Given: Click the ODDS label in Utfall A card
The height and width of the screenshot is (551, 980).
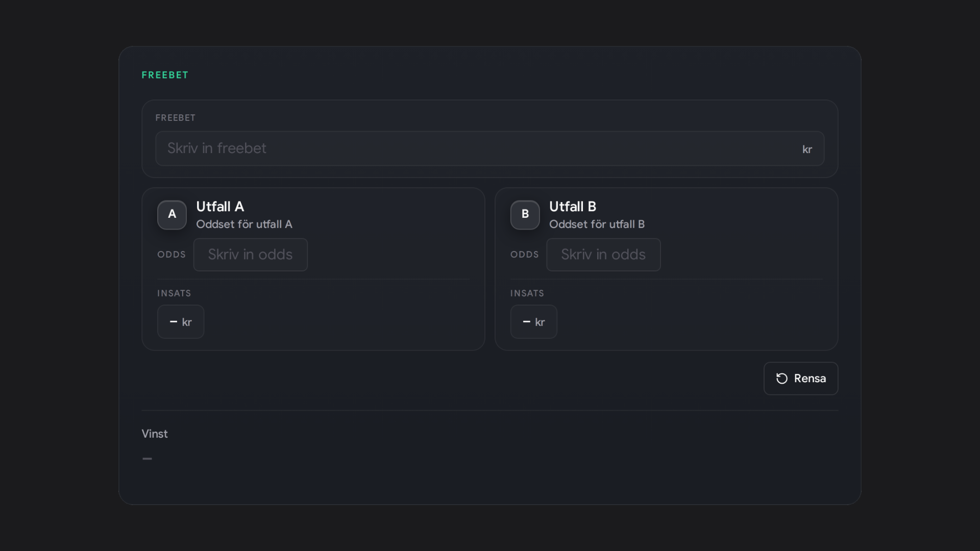Looking at the screenshot, I should pyautogui.click(x=171, y=255).
